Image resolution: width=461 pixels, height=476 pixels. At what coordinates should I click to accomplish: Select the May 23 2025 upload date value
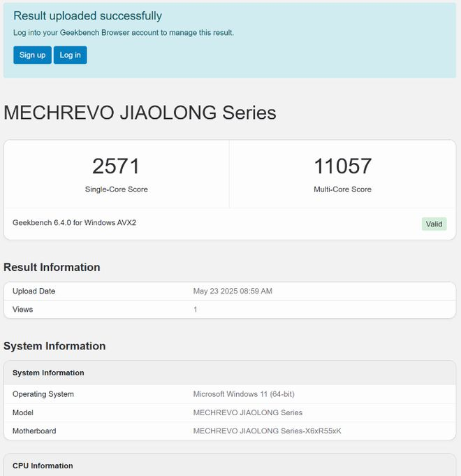(x=233, y=291)
